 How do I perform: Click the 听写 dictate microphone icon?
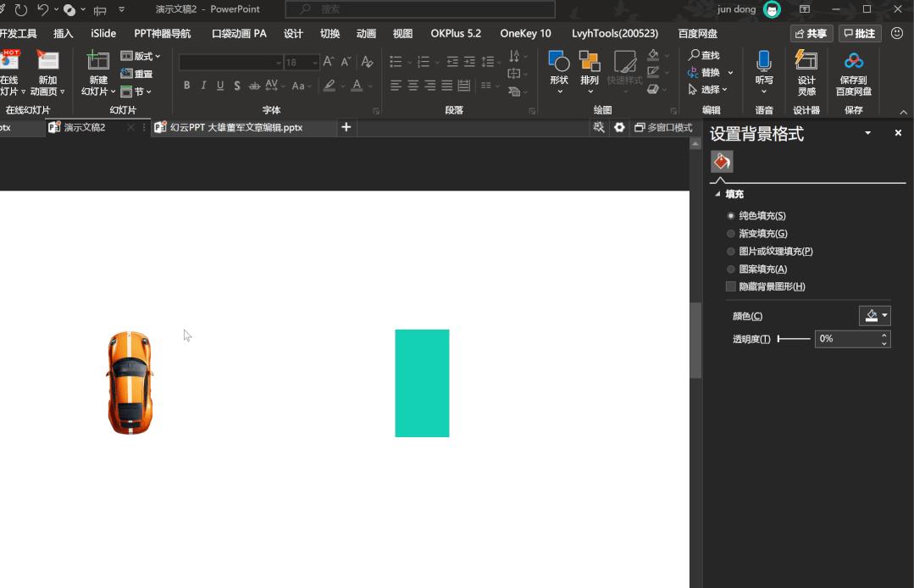764,63
